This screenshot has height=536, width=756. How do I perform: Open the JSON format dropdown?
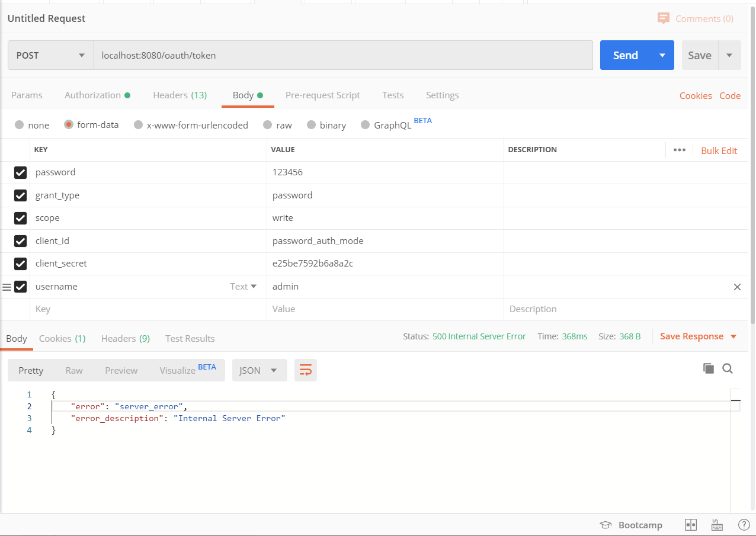pyautogui.click(x=259, y=370)
